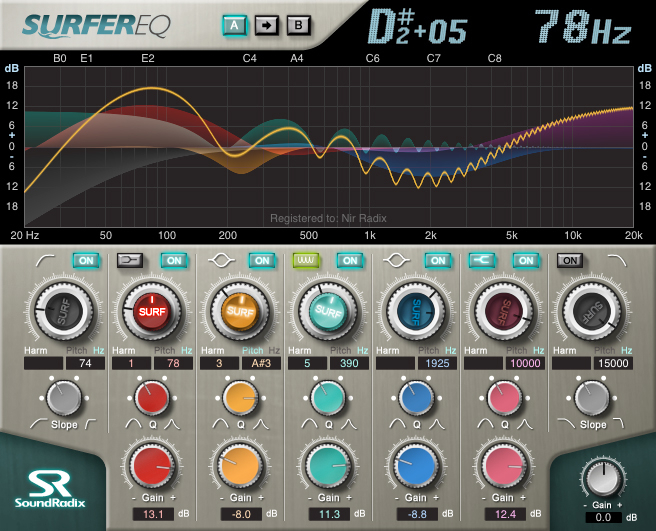Click the red band Q knob
Viewport: 656px width, 531px height.
click(x=152, y=398)
